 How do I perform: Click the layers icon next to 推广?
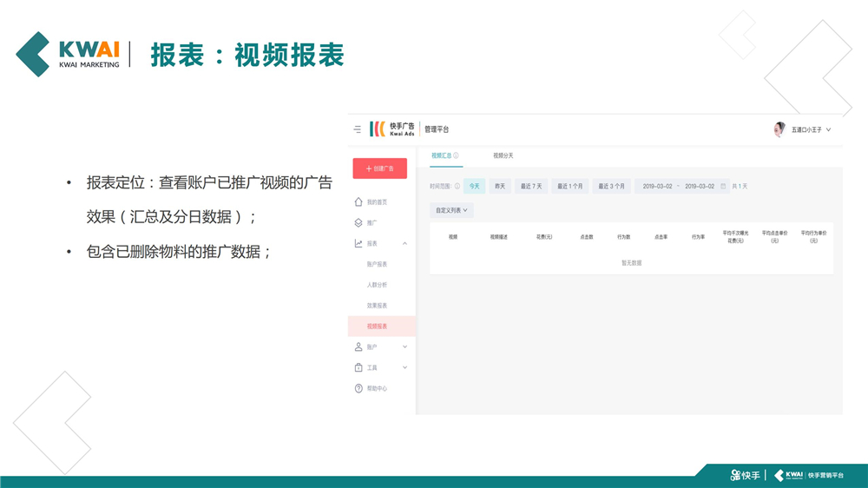[x=358, y=222]
